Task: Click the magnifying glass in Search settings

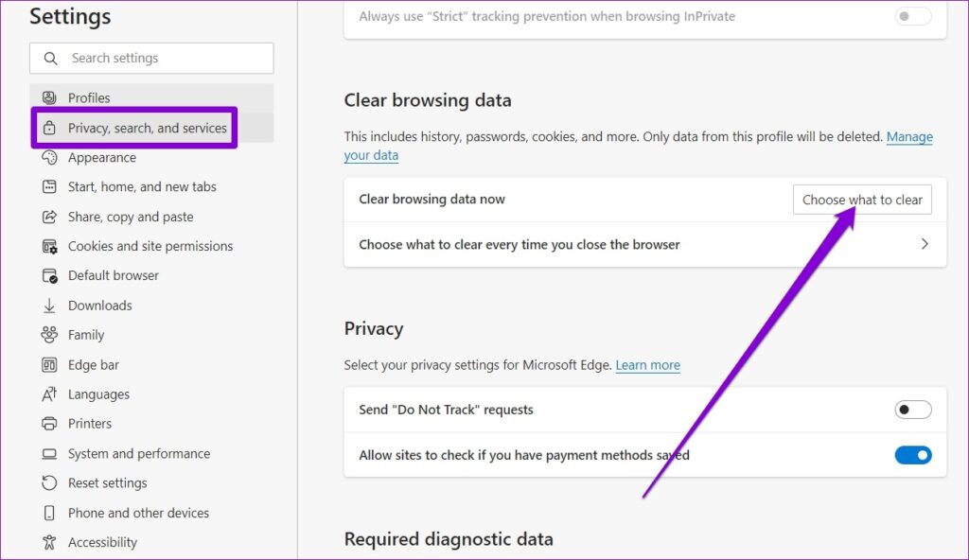Action: 50,58
